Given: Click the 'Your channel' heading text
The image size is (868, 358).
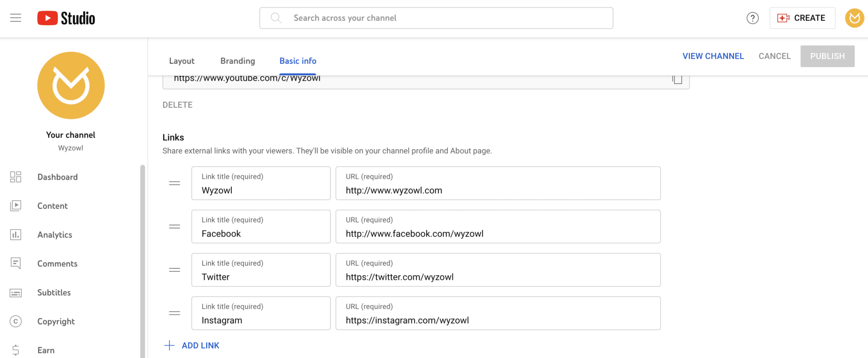Looking at the screenshot, I should pyautogui.click(x=71, y=135).
